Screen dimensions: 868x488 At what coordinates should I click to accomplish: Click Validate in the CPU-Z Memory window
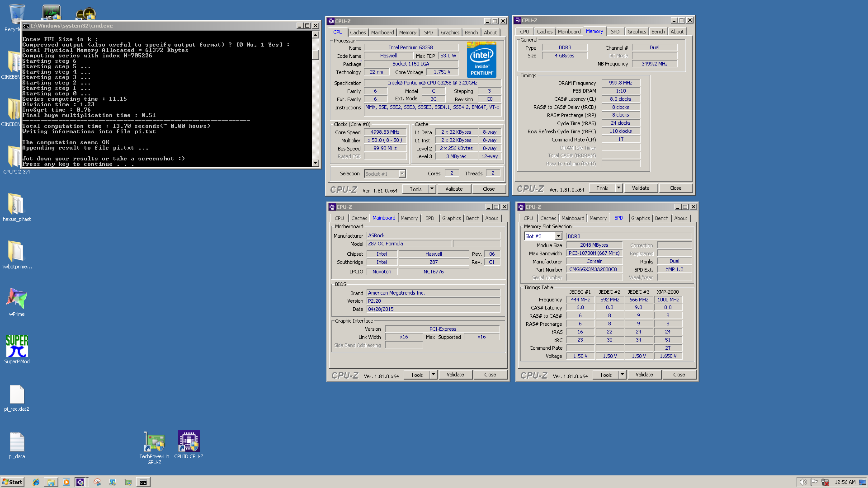(641, 188)
